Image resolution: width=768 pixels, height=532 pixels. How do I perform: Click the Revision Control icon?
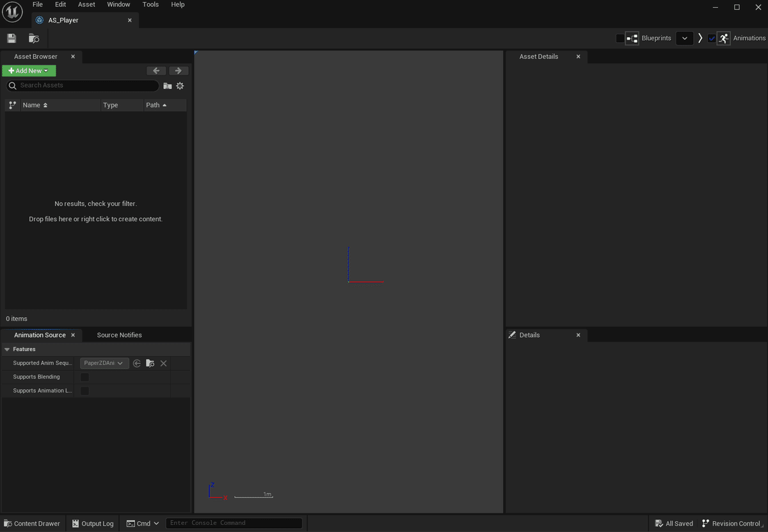pos(705,523)
